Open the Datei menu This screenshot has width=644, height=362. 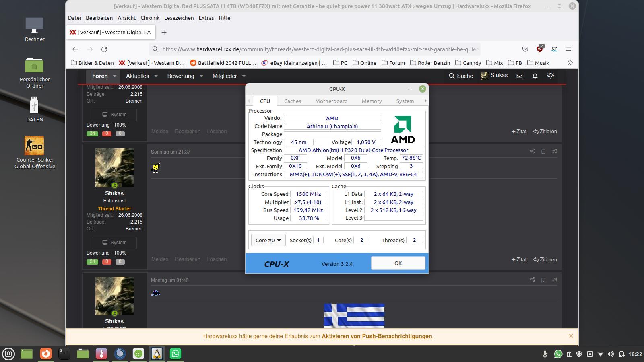[74, 18]
